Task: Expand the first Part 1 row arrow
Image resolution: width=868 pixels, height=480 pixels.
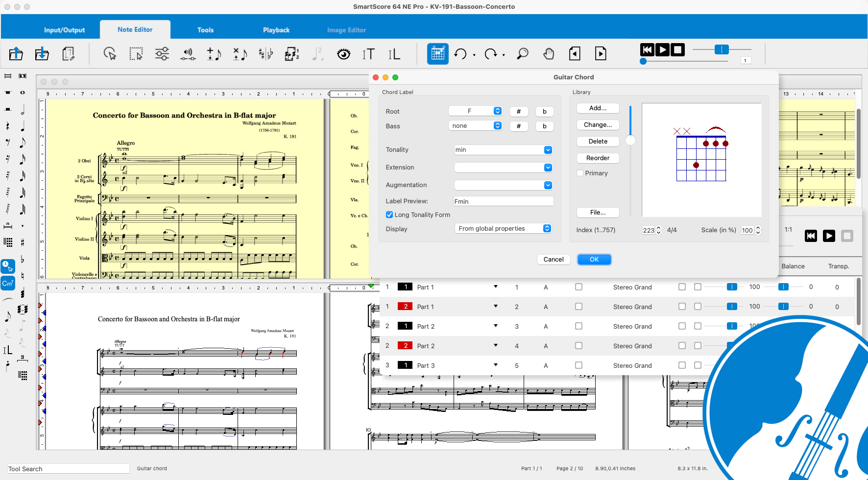Action: point(496,287)
